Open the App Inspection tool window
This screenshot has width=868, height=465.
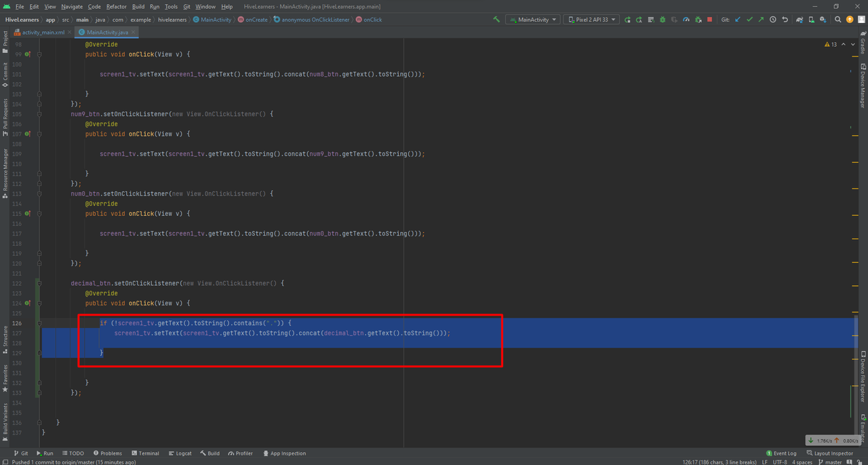coord(284,453)
